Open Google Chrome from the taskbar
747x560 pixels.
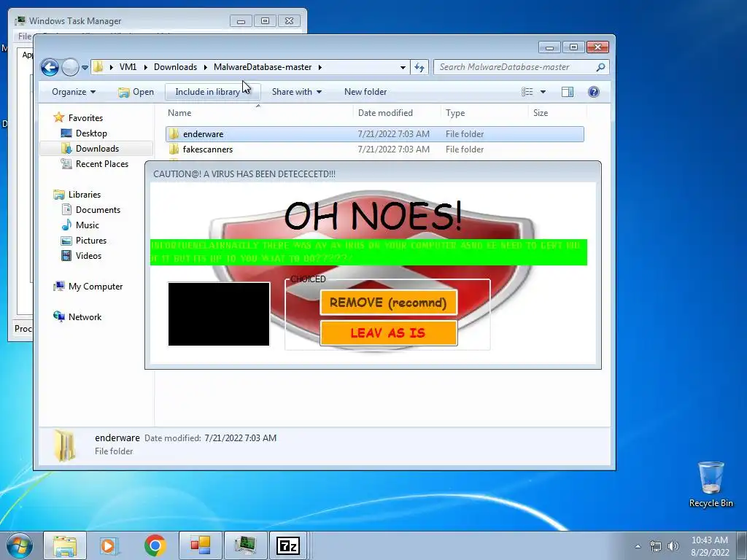155,545
